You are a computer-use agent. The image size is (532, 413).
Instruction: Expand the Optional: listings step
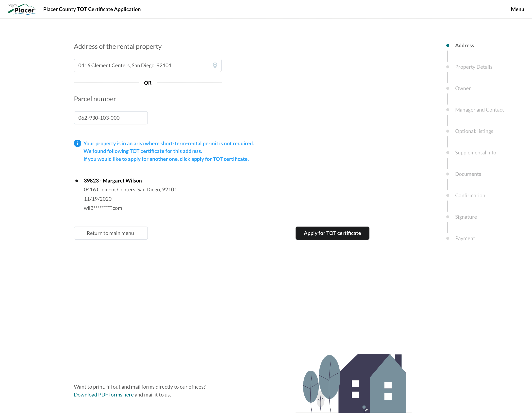pyautogui.click(x=448, y=131)
